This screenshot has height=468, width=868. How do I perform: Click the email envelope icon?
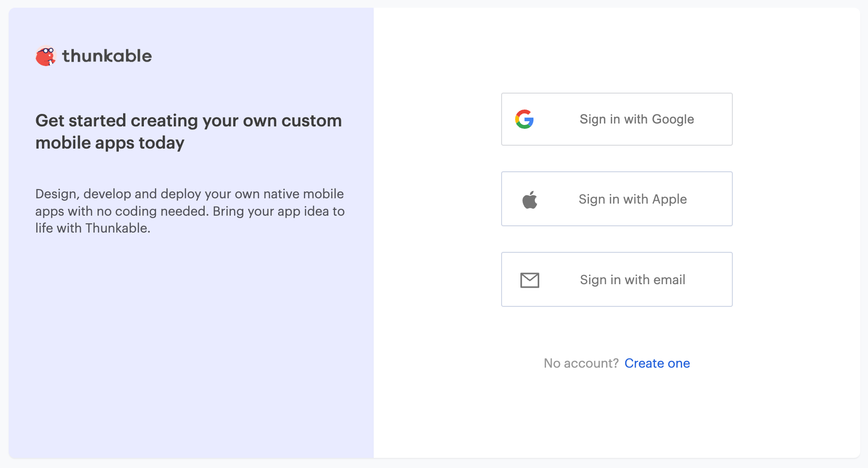pos(530,280)
